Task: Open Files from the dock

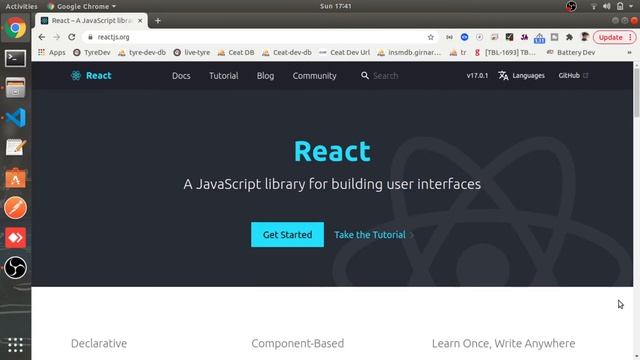Action: click(16, 88)
